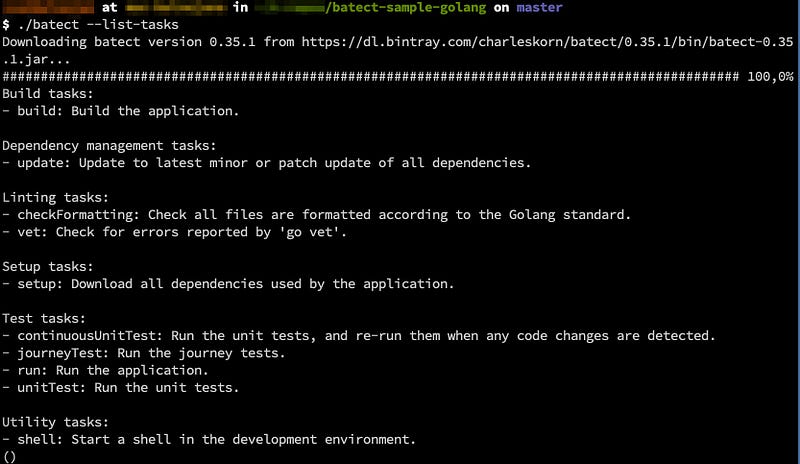Viewport: 800px width, 464px height.
Task: Click the 'update' dependency task line
Action: pos(266,162)
